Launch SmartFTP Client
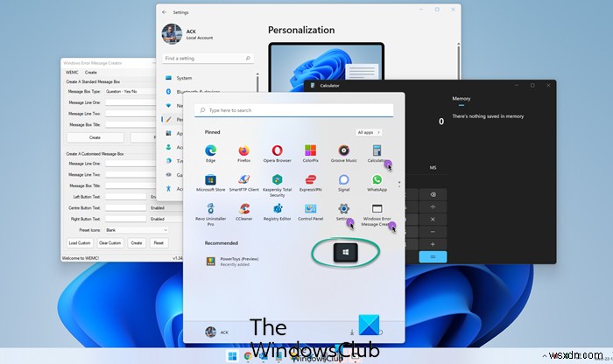 point(244,182)
